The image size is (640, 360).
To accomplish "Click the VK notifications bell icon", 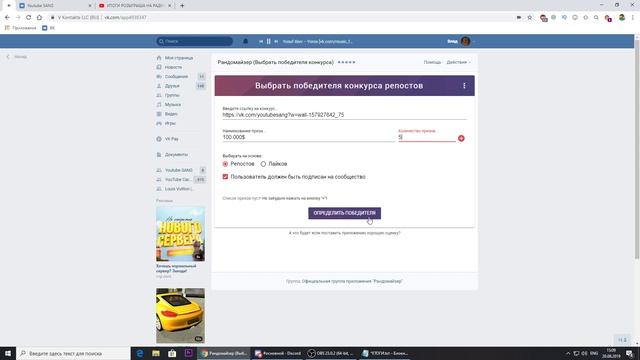I will click(245, 41).
